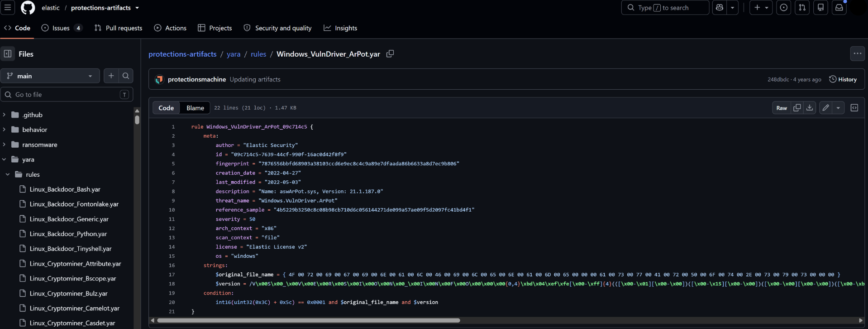Open the main branch selector
This screenshot has width=868, height=329.
(x=50, y=76)
